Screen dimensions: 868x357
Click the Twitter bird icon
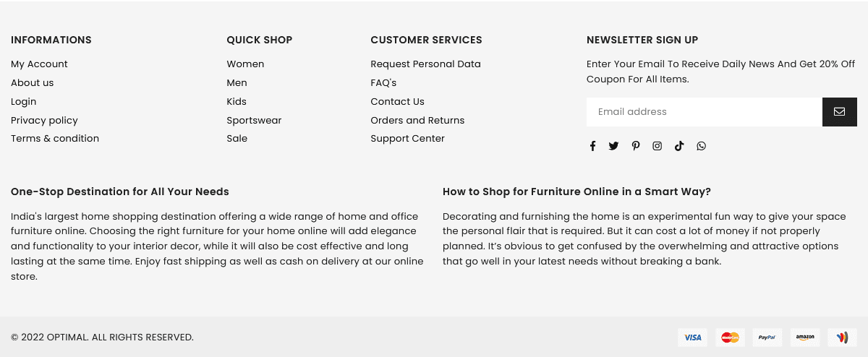click(613, 146)
